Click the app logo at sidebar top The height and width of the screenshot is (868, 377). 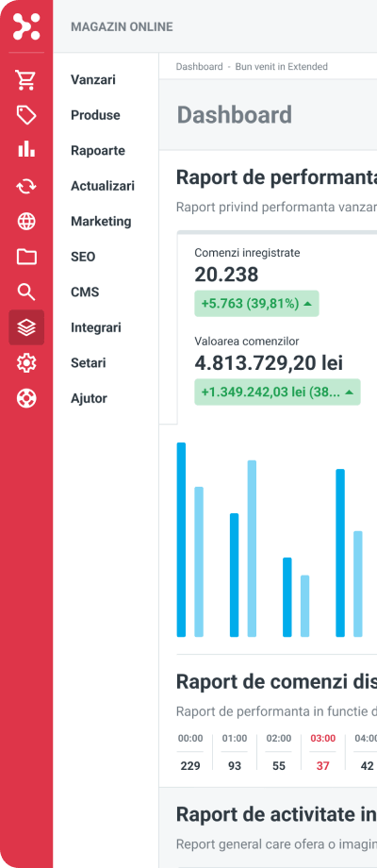coord(26,26)
